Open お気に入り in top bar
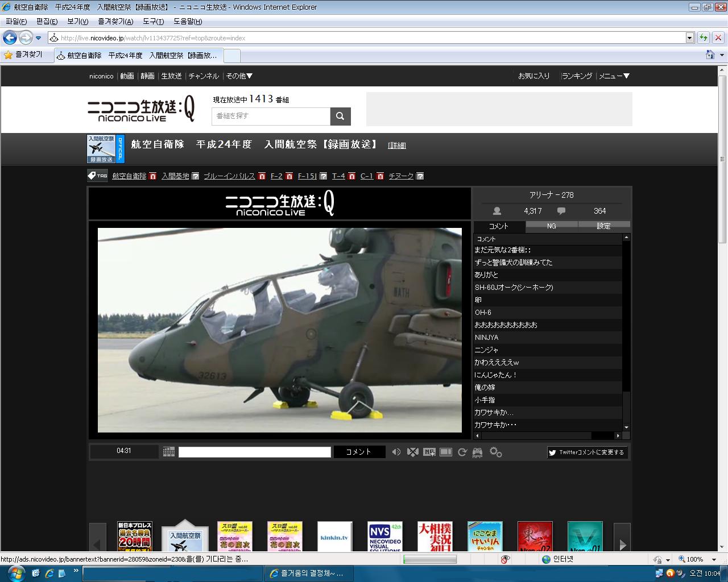 click(x=533, y=76)
